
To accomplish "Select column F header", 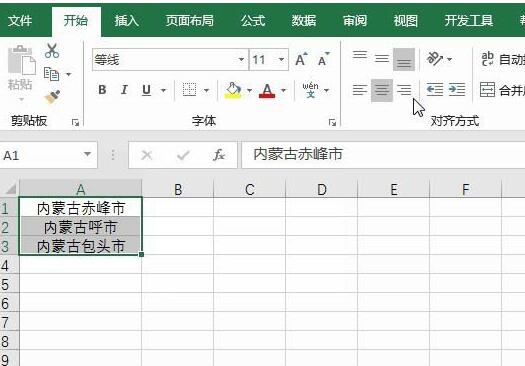I will (465, 190).
